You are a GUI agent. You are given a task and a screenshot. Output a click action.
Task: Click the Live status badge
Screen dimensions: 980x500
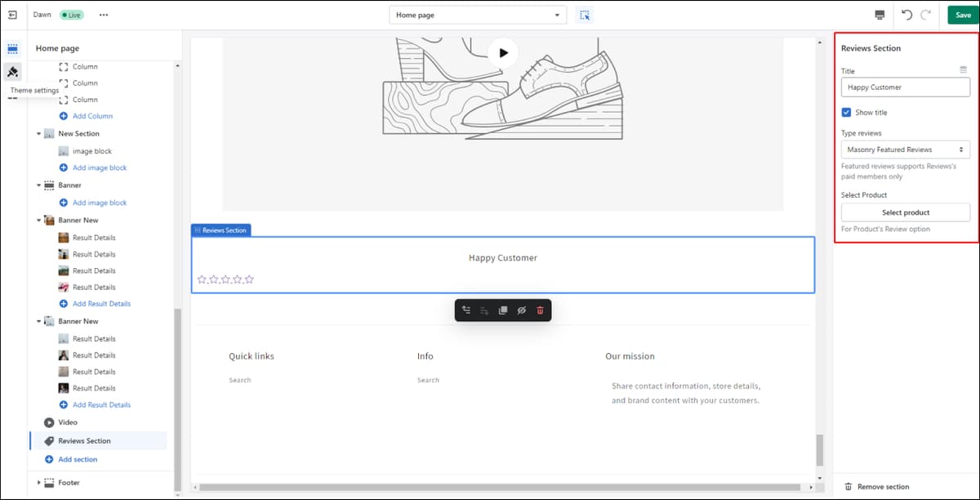coord(71,15)
